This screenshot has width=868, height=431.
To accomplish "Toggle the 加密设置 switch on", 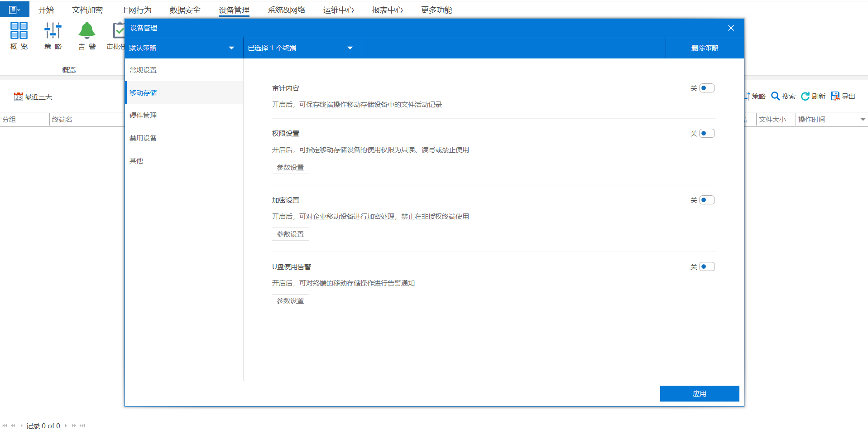I will [706, 200].
